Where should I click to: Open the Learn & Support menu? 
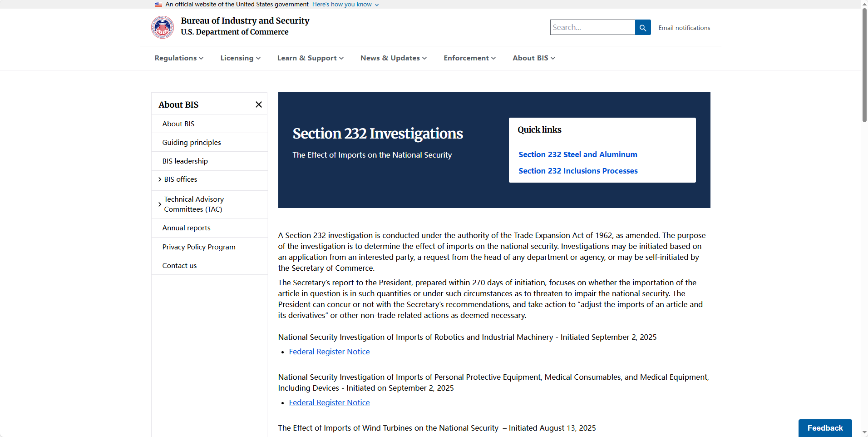click(x=310, y=58)
